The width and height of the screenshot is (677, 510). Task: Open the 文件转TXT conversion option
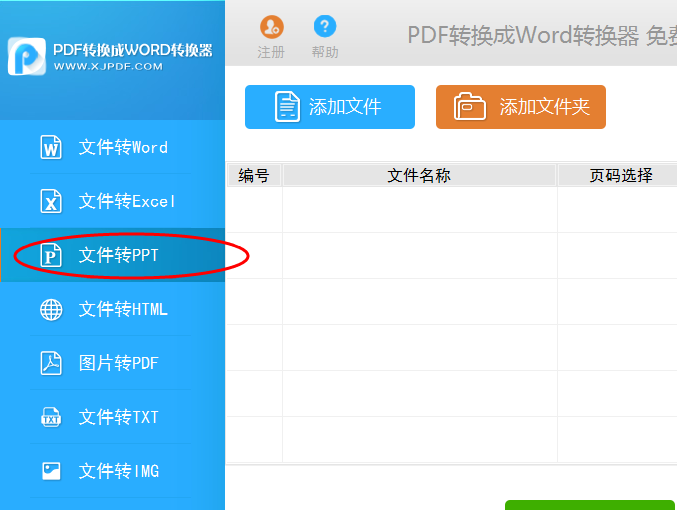119,418
